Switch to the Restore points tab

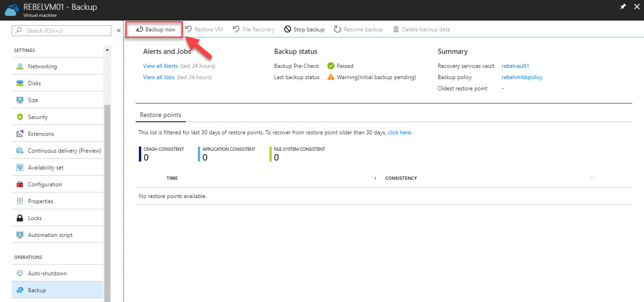[160, 114]
